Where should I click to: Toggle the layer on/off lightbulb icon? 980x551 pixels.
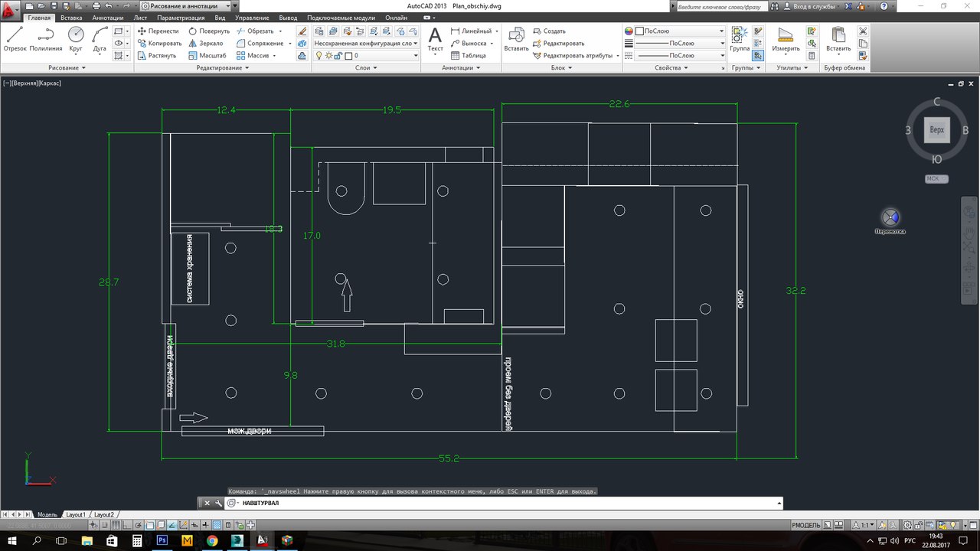click(320, 56)
